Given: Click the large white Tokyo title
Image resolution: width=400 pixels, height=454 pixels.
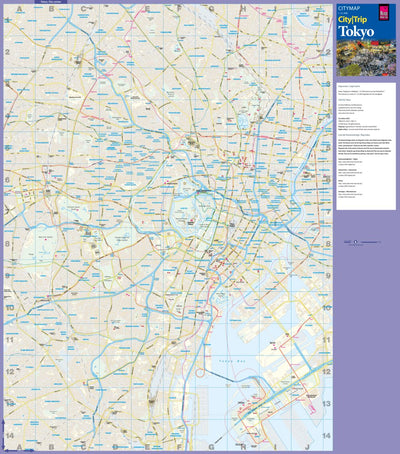Looking at the screenshot, I should click(356, 32).
